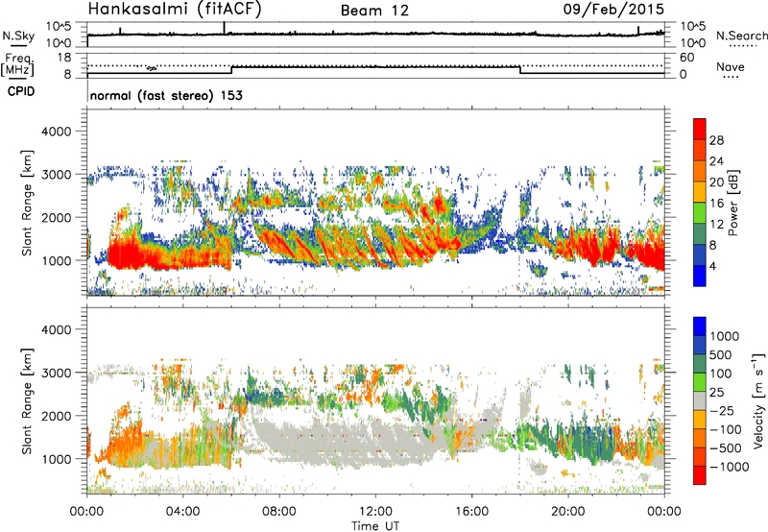Click the noise spike near 06:00 in N.Sky trace
Viewport: 768px width, 532px height.
pos(224,28)
